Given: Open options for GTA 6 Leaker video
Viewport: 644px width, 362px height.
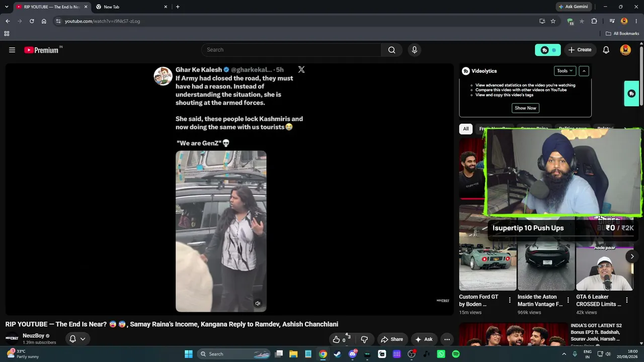Looking at the screenshot, I should (626, 300).
